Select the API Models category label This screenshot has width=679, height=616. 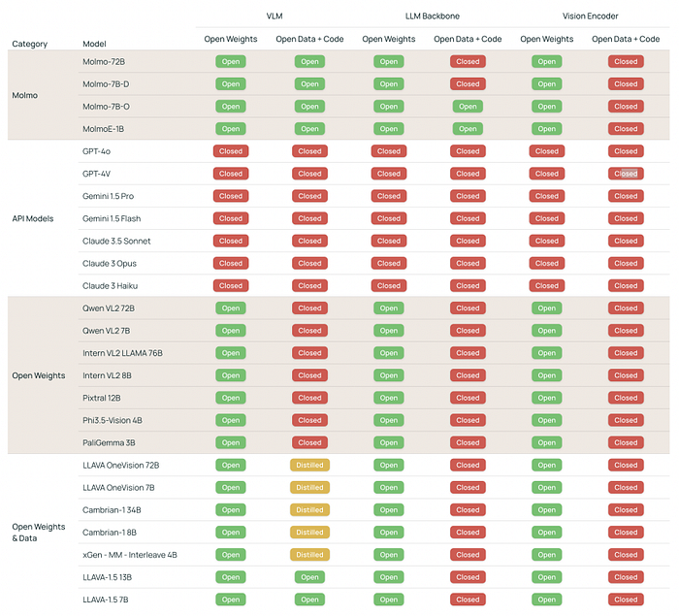tap(32, 219)
